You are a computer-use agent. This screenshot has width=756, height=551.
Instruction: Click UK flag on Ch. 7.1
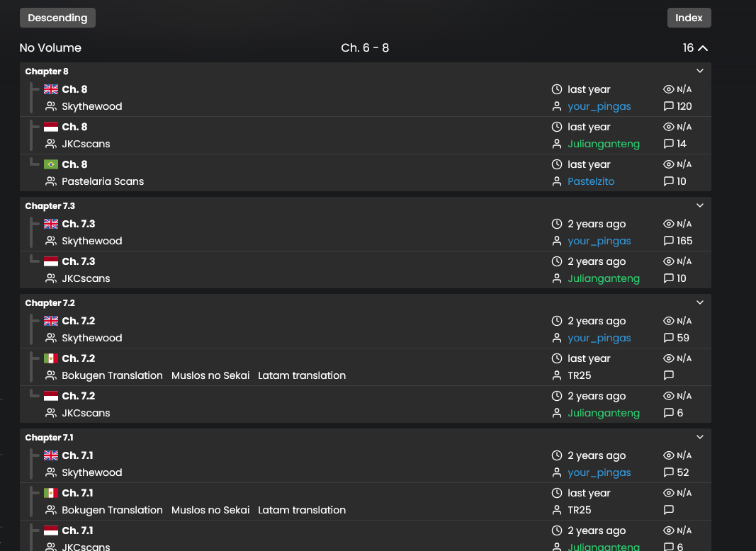[x=50, y=455]
